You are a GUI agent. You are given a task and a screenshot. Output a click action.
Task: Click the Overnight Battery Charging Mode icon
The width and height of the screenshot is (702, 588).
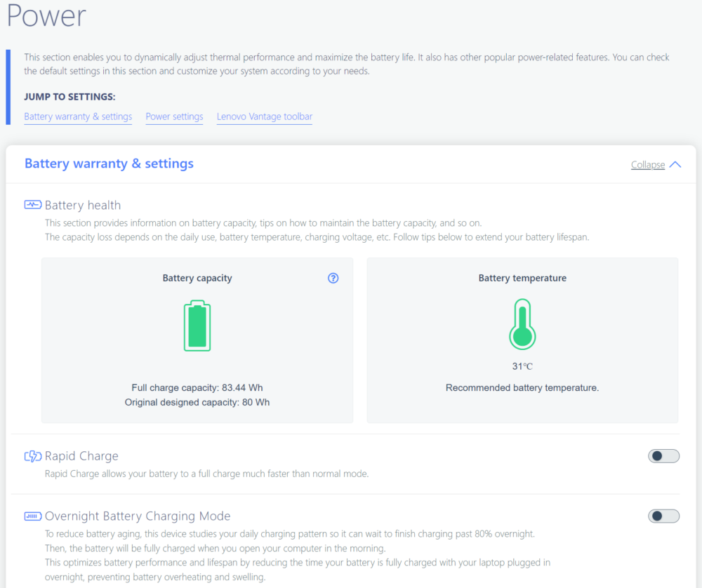(x=33, y=516)
